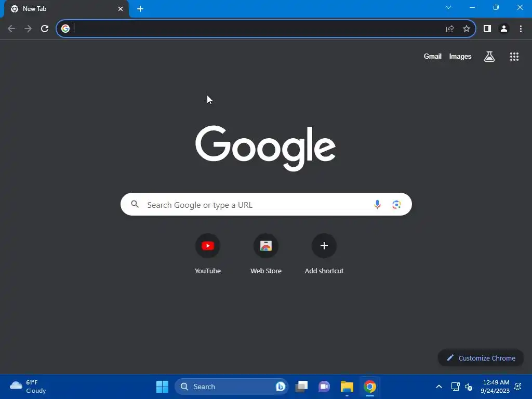This screenshot has width=532, height=399.
Task: Start voice search with the microphone
Action: pyautogui.click(x=377, y=204)
